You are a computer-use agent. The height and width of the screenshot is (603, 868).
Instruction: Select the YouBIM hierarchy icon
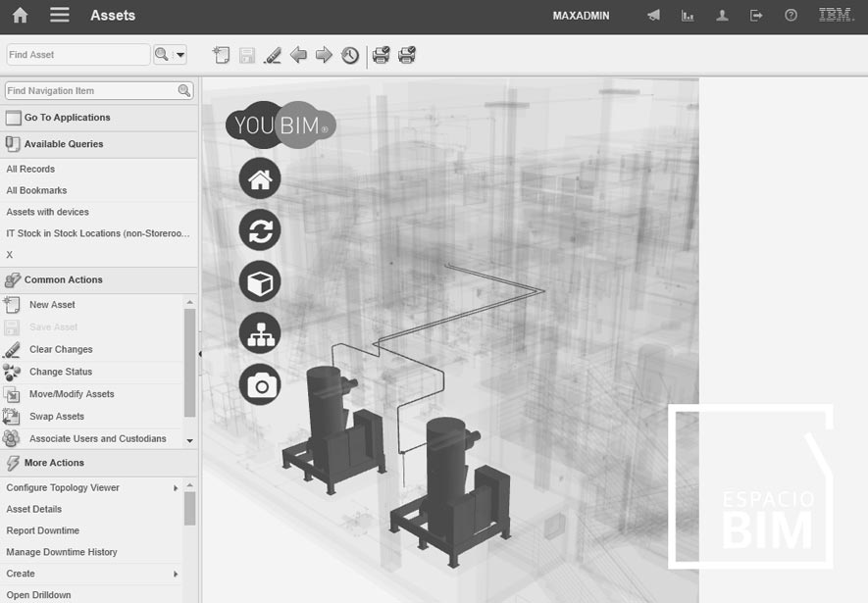(x=259, y=332)
